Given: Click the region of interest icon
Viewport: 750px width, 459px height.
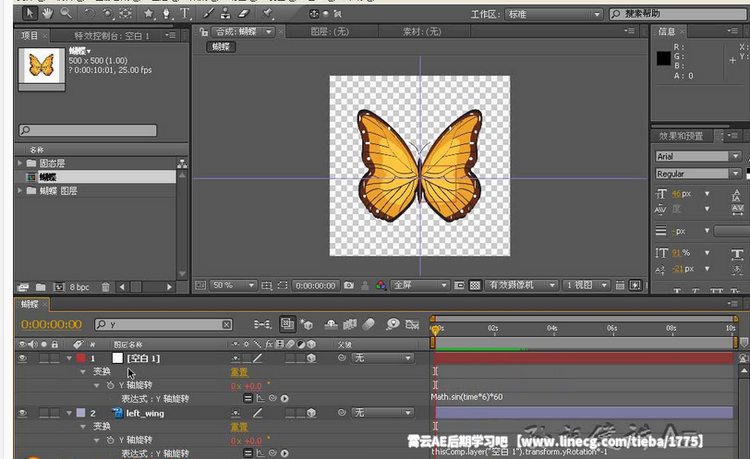Looking at the screenshot, I should [283, 285].
